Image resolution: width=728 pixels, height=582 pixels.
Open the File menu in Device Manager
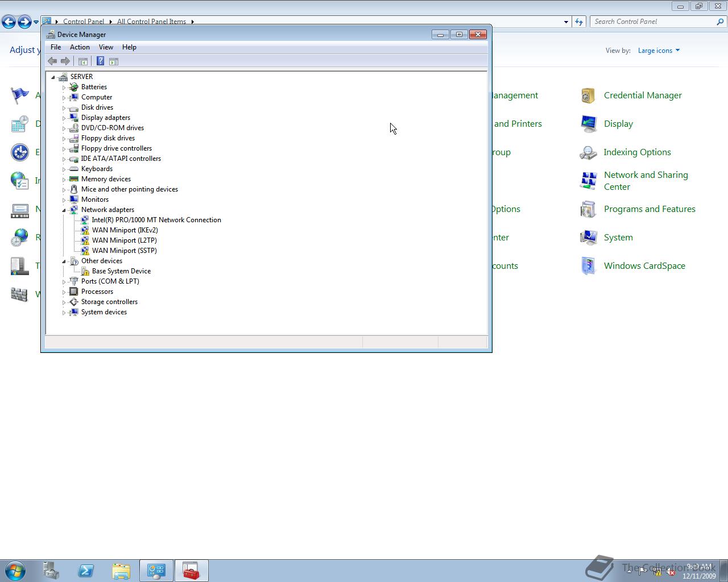click(x=56, y=47)
